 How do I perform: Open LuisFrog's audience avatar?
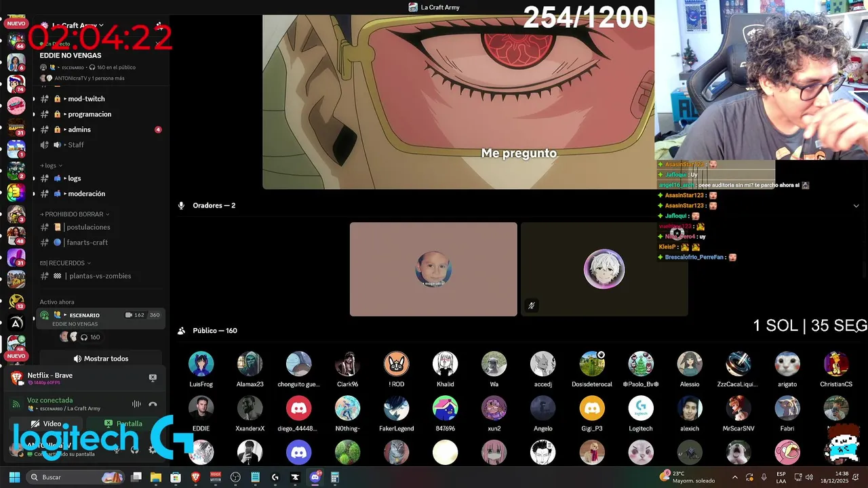(x=201, y=364)
